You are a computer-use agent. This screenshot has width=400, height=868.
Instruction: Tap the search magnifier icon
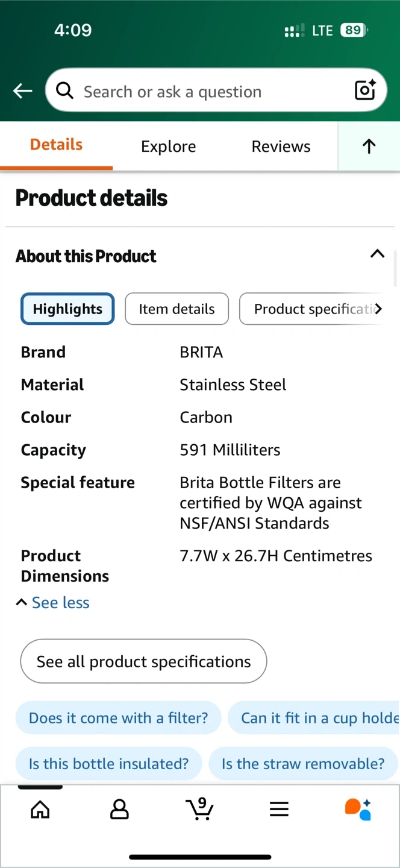pyautogui.click(x=64, y=90)
